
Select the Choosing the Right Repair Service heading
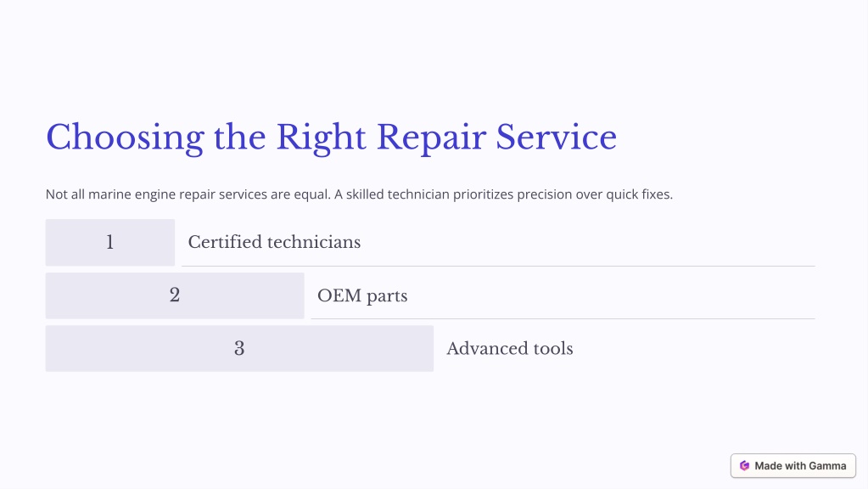pyautogui.click(x=331, y=137)
